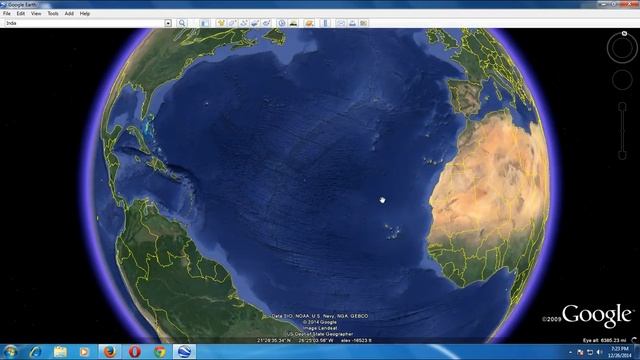Select the Add Placemark pushpin icon
The image size is (640, 360).
pyautogui.click(x=221, y=23)
